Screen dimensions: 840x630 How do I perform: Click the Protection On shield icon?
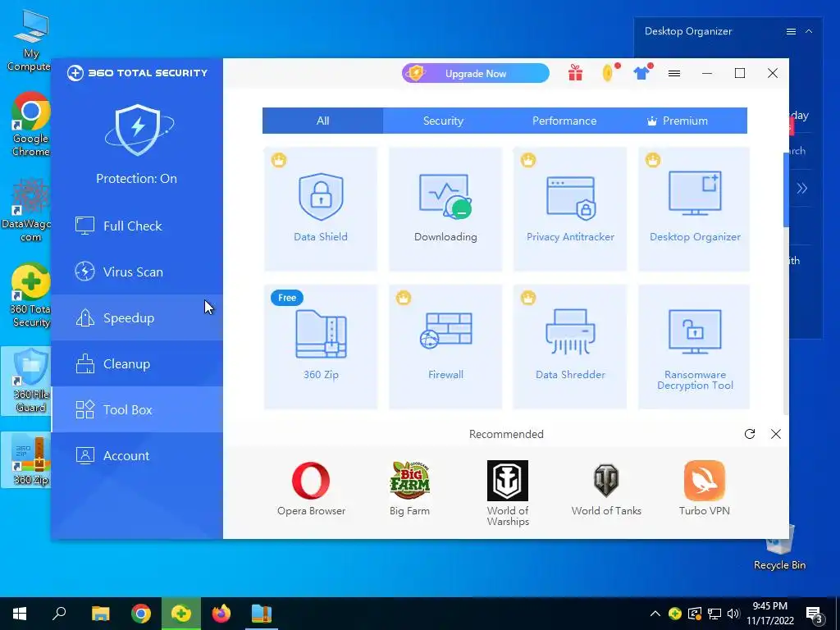click(138, 130)
